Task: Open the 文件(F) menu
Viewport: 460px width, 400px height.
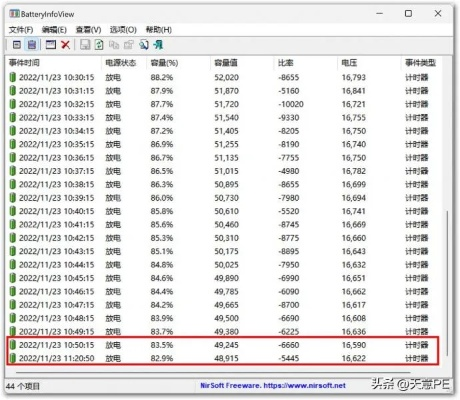Action: [x=21, y=30]
